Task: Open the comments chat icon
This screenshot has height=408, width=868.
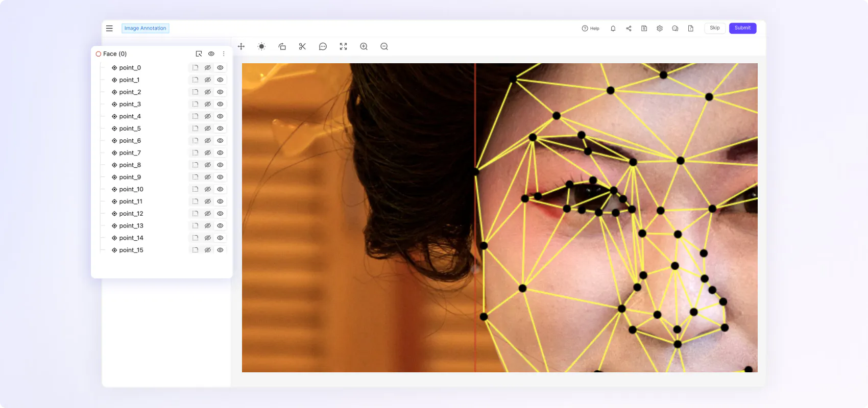Action: click(675, 29)
